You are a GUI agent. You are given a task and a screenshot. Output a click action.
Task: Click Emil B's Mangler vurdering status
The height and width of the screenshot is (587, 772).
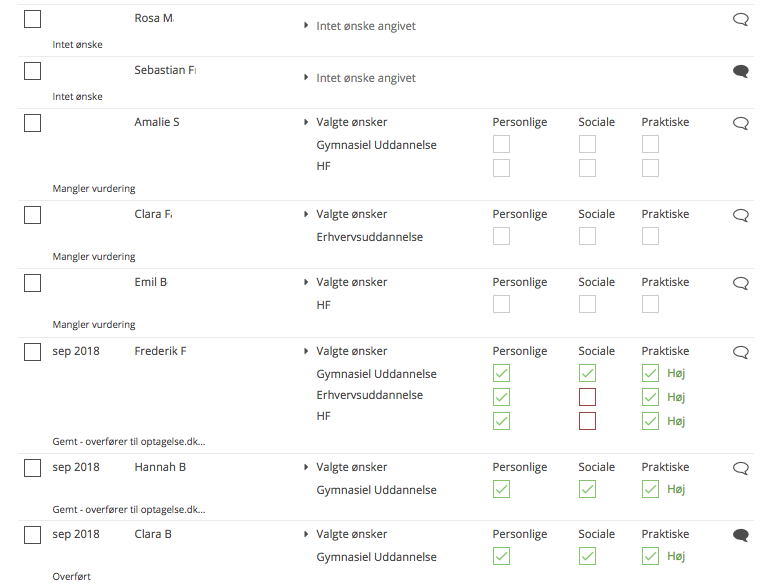tap(94, 325)
